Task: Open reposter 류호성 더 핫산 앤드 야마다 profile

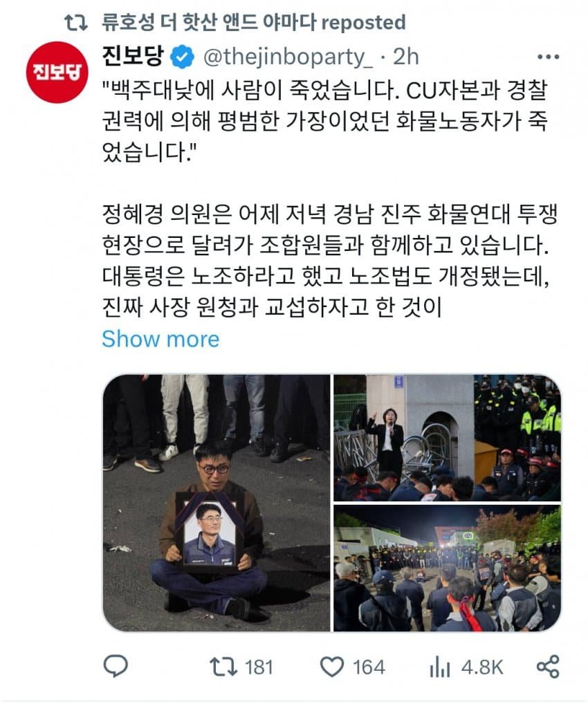Action: tap(210, 22)
